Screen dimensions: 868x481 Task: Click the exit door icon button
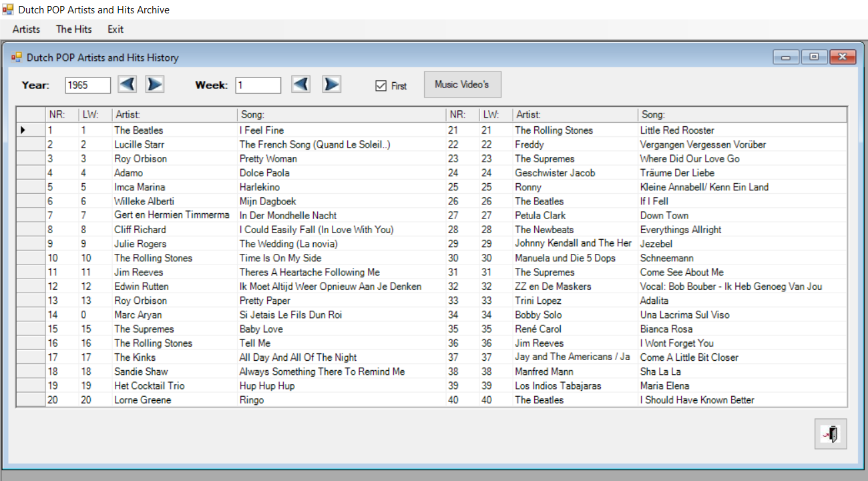pos(831,434)
